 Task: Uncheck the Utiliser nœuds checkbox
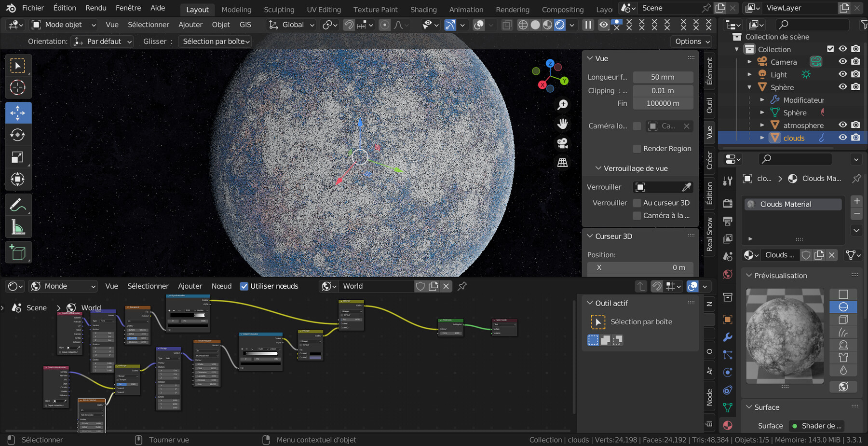244,286
